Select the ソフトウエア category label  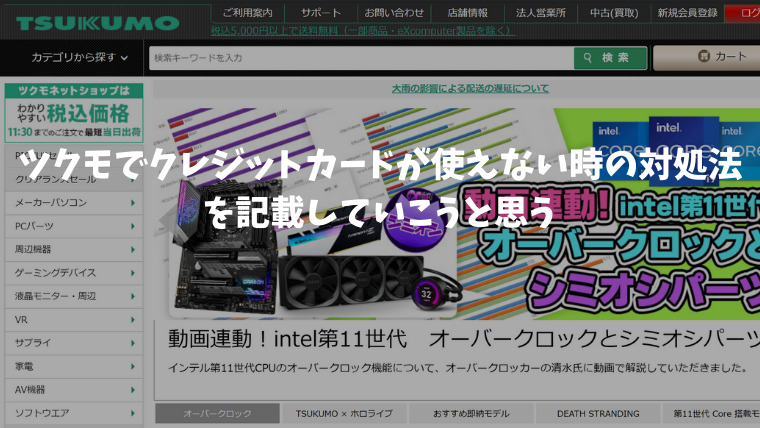[x=42, y=413]
